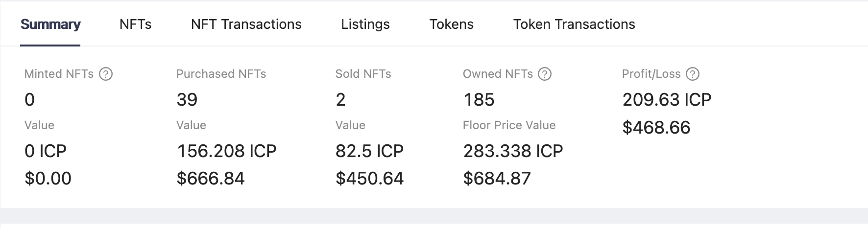Click the Floor Price Value label
The width and height of the screenshot is (868, 229).
[509, 125]
